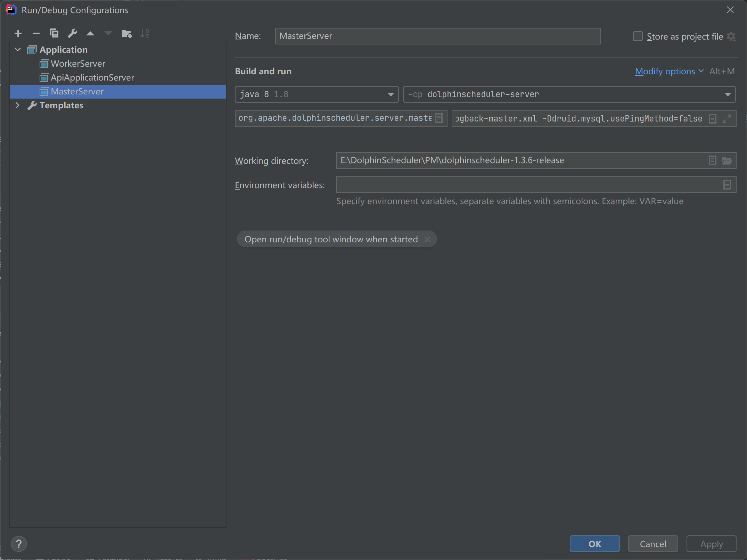
Task: Open help with the question mark button
Action: click(19, 544)
